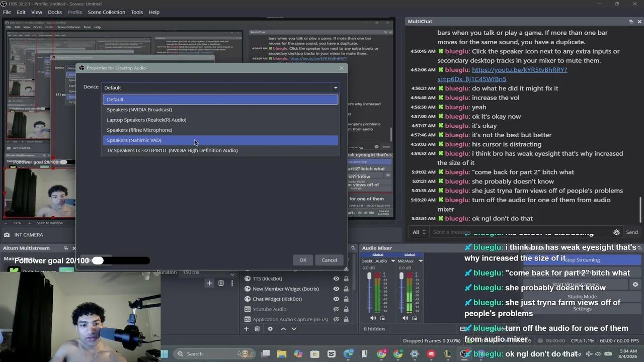Toggle lock on Chat Widget (KickBot)
Screen dimensions: 644x362
pos(346,299)
